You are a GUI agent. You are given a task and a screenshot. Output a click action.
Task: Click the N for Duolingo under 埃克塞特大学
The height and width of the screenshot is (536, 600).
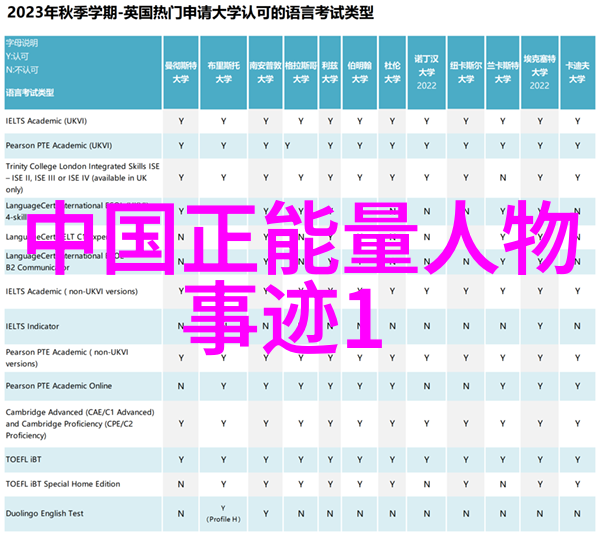point(540,513)
